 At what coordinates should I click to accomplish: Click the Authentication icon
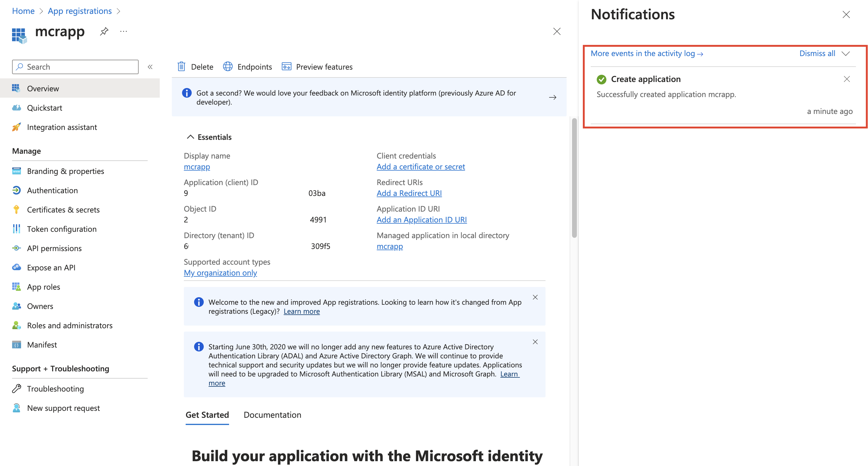click(x=16, y=190)
